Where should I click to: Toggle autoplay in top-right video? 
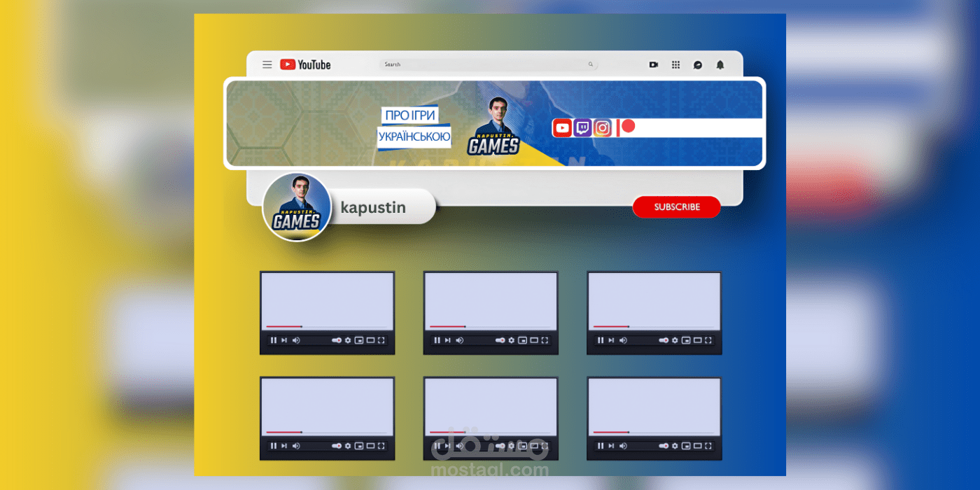click(x=664, y=340)
